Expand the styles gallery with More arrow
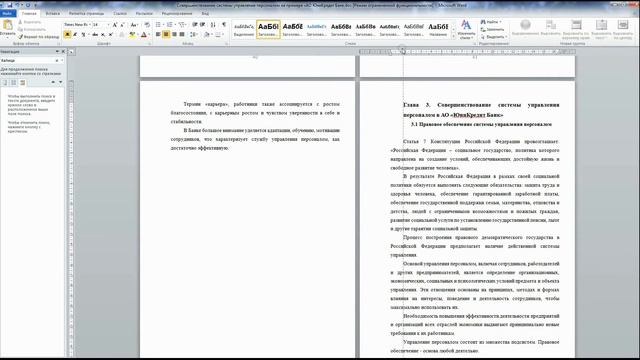The height and width of the screenshot is (360, 640). (453, 37)
